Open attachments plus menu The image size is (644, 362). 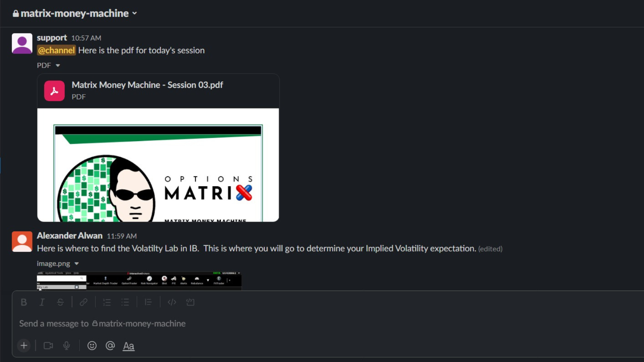24,346
